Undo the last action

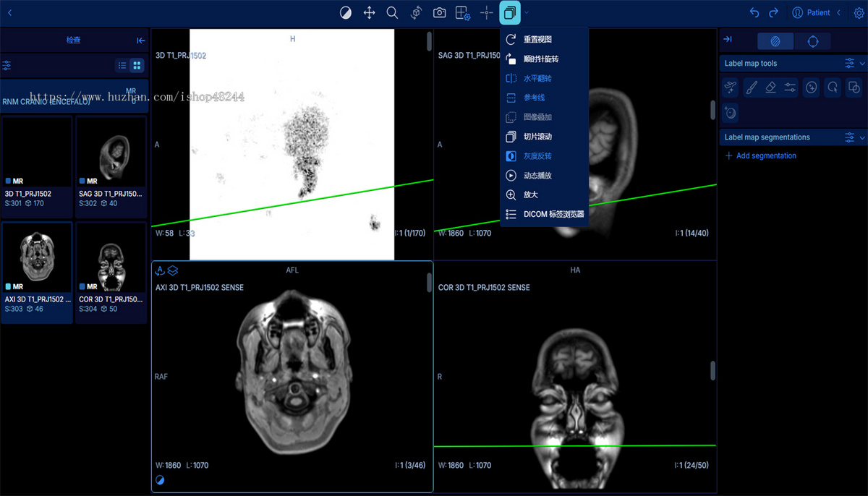pyautogui.click(x=754, y=13)
